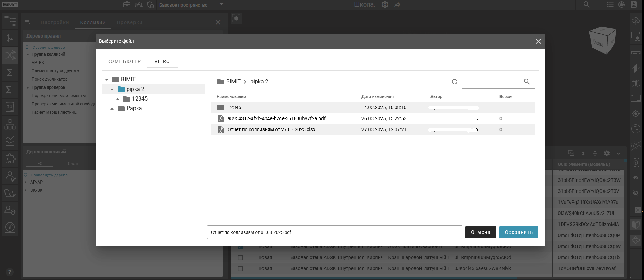Expand the Papka folder arrow in tree
644x280 pixels.
pyautogui.click(x=112, y=108)
